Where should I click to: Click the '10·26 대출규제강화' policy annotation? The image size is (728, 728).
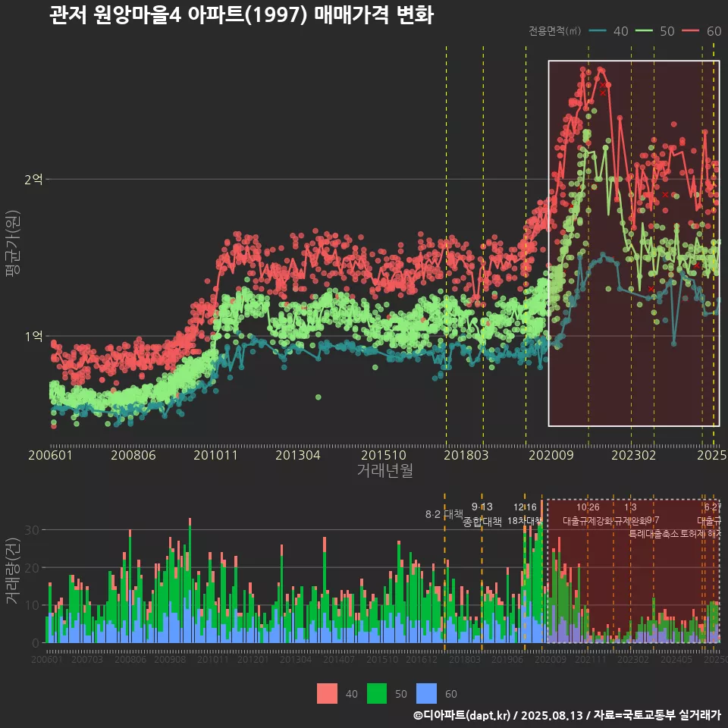tap(588, 514)
